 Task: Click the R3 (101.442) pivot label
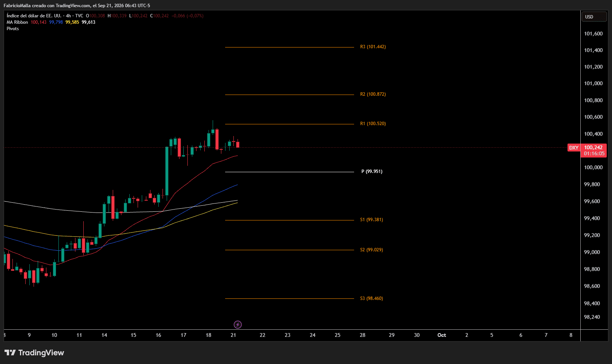[x=373, y=47]
